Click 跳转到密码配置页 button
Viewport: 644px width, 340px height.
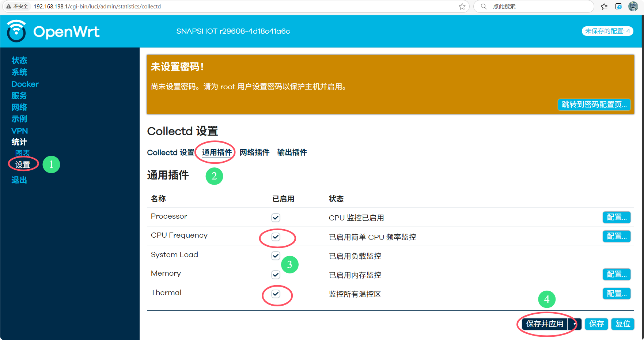[x=594, y=105]
